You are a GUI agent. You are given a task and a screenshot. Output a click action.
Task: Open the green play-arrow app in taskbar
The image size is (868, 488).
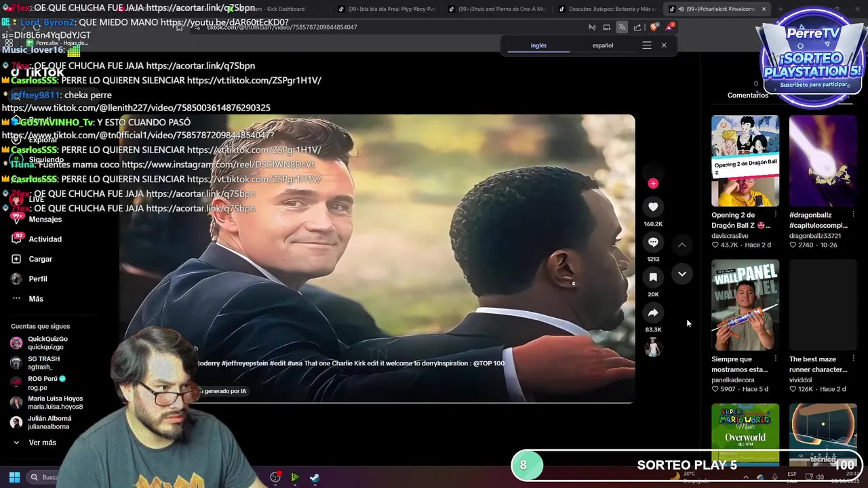pos(295,477)
